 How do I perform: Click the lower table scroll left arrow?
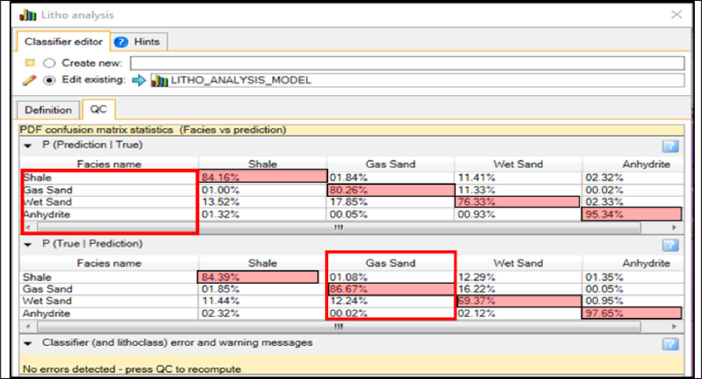click(x=28, y=327)
